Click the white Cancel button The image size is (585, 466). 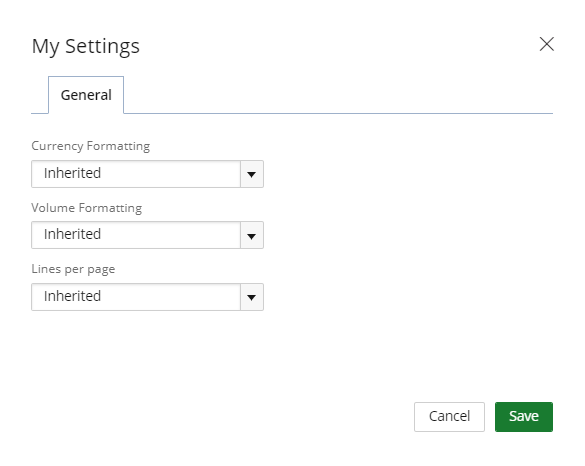click(449, 417)
